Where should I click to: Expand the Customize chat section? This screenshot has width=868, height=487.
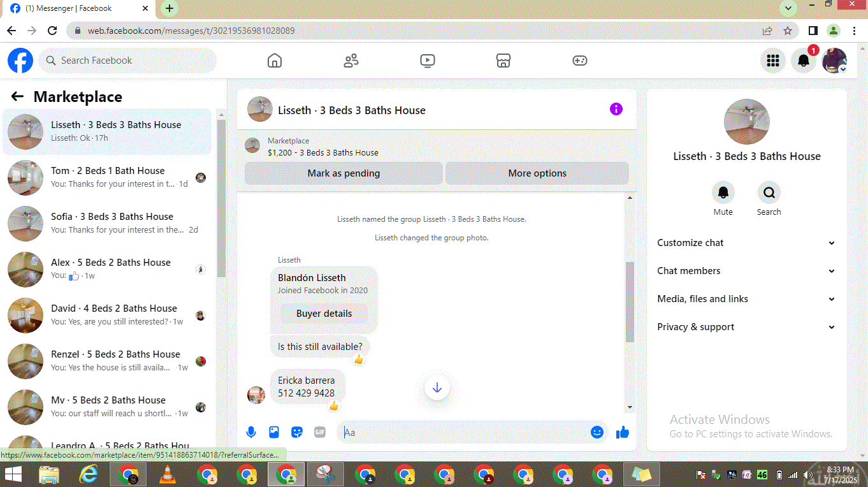[746, 243]
